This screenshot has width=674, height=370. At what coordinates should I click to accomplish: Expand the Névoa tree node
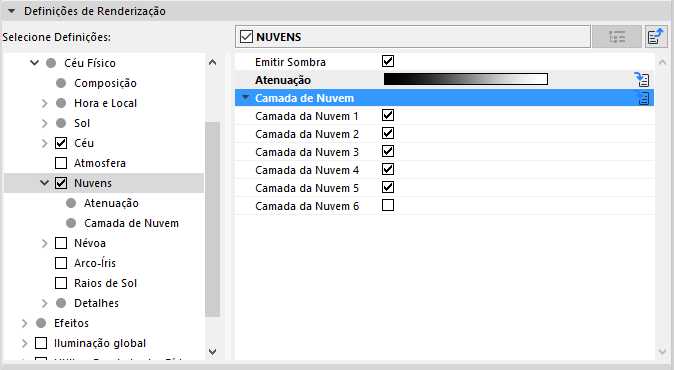coord(45,243)
